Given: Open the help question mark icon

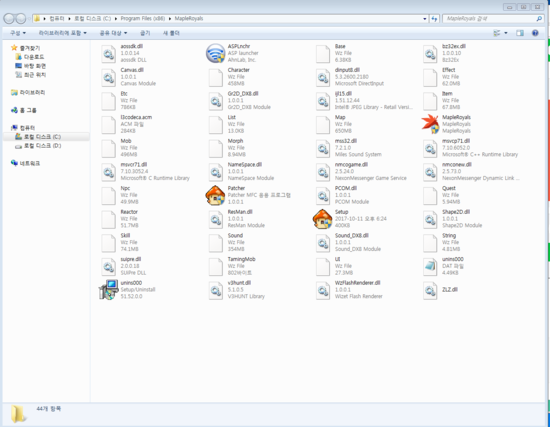Looking at the screenshot, I should [x=535, y=33].
